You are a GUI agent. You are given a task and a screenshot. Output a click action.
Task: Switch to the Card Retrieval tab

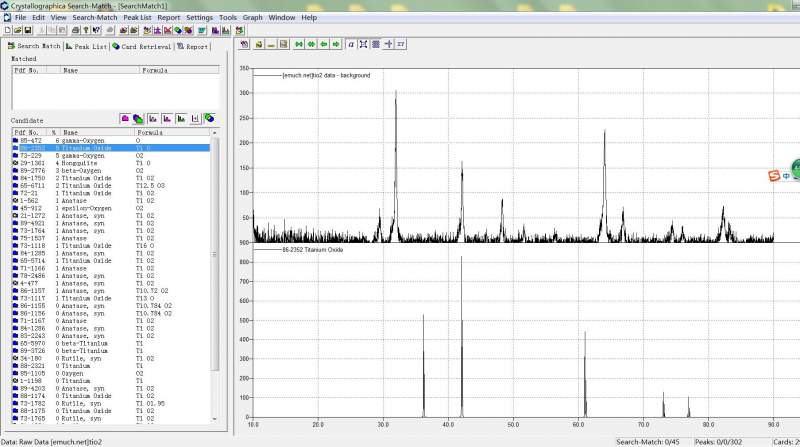(x=142, y=46)
